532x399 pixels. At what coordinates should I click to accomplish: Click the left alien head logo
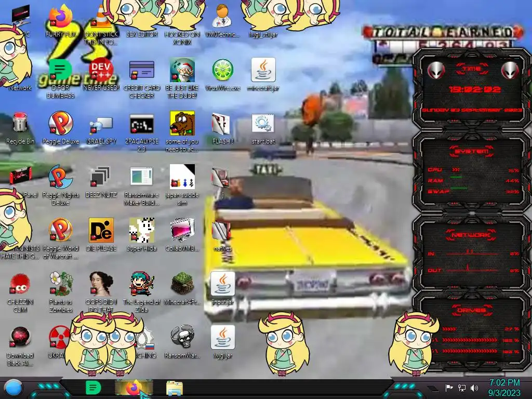click(436, 70)
